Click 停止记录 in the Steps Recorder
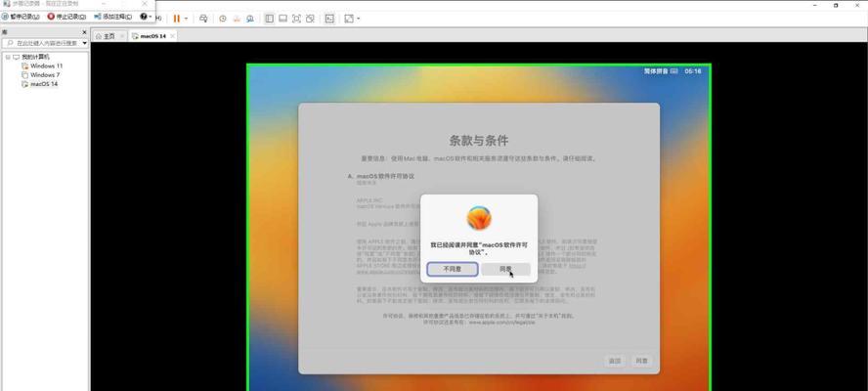Viewport: 868px width, 391px height. tap(66, 17)
